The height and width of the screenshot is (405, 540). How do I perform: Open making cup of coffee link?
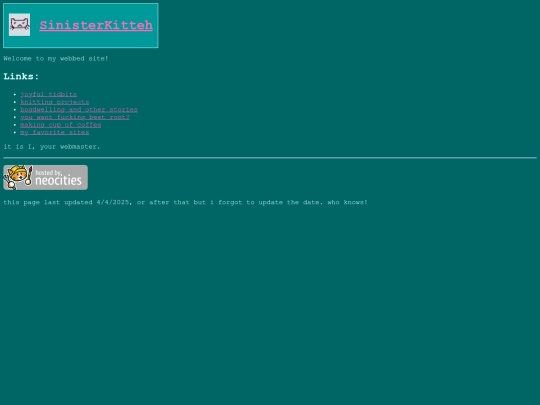61,125
